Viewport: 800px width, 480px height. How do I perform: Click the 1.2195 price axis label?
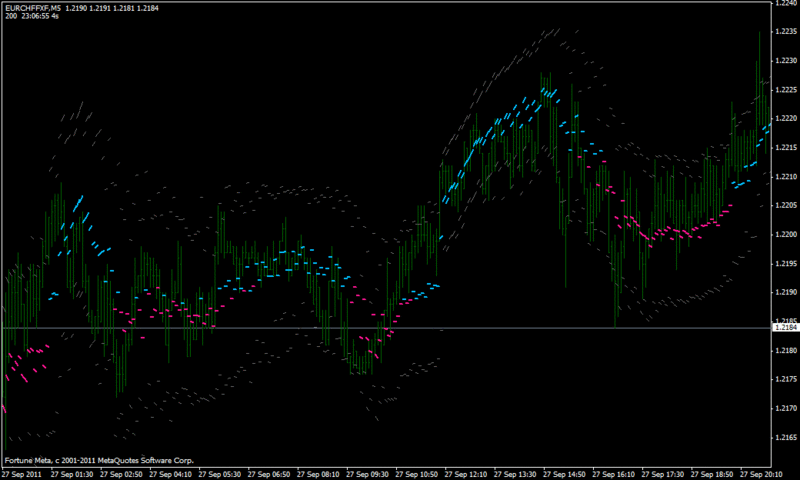click(x=786, y=263)
